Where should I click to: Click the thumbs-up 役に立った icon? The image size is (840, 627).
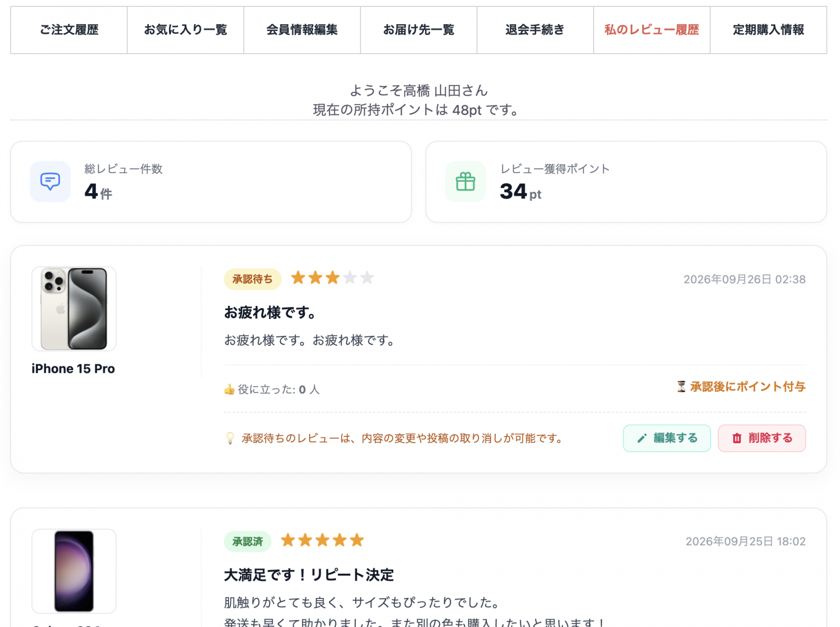229,390
